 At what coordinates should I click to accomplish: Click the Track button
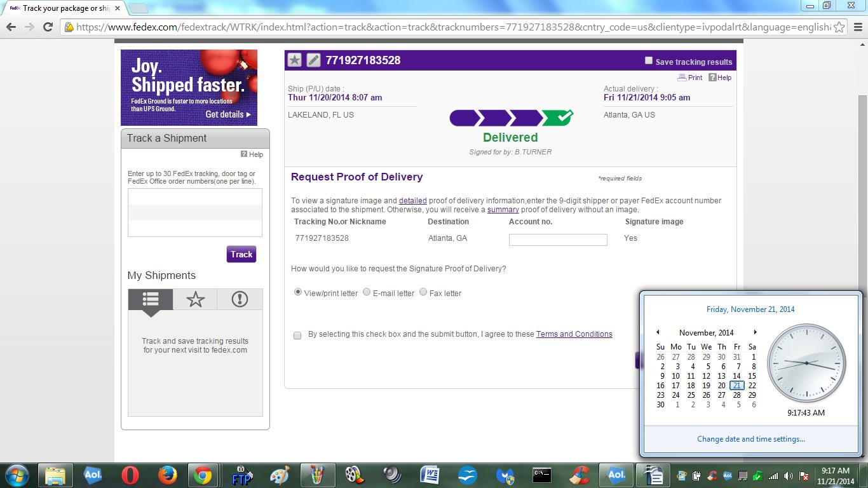click(241, 254)
